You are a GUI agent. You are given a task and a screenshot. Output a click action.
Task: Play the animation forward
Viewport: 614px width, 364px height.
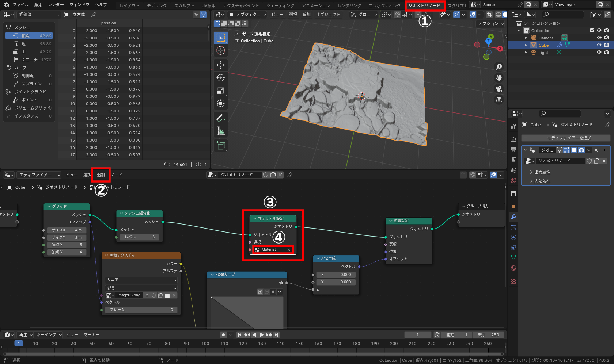click(x=262, y=335)
